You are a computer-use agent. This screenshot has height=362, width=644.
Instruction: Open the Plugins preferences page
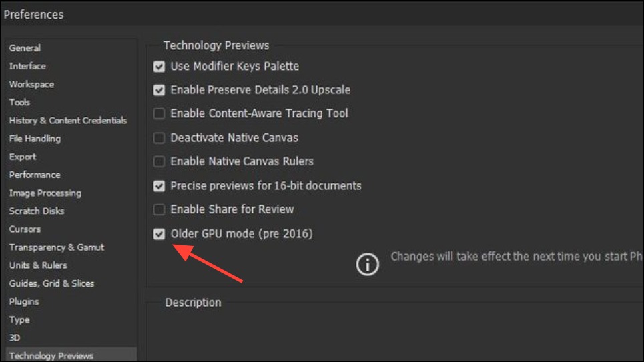24,301
